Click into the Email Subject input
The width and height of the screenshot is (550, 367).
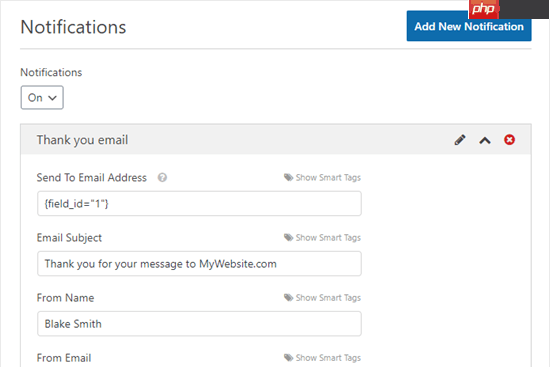click(199, 263)
